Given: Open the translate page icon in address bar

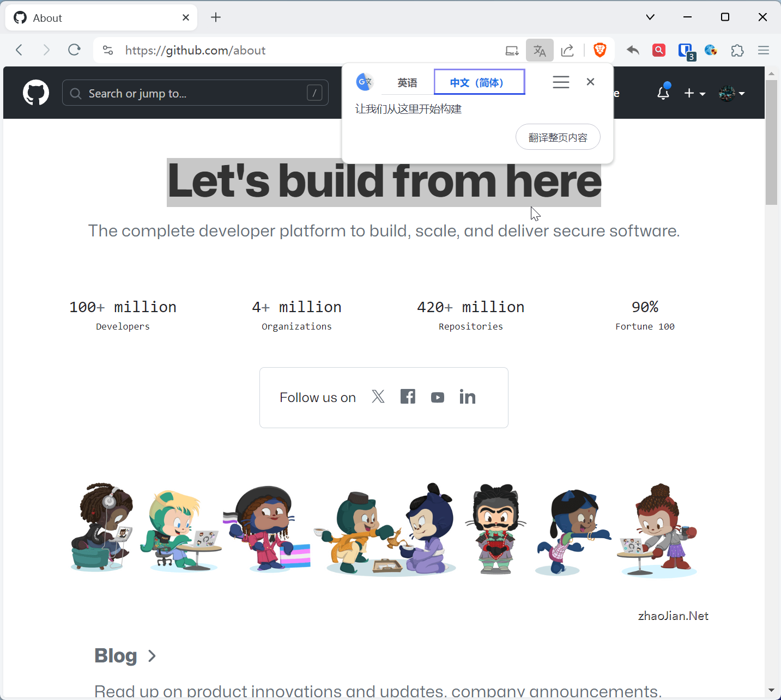Looking at the screenshot, I should click(540, 50).
